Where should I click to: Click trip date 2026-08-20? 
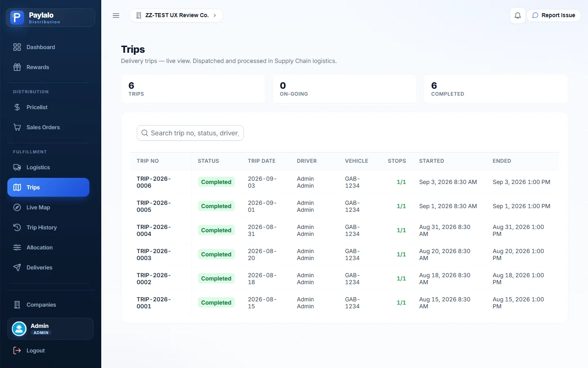click(262, 255)
